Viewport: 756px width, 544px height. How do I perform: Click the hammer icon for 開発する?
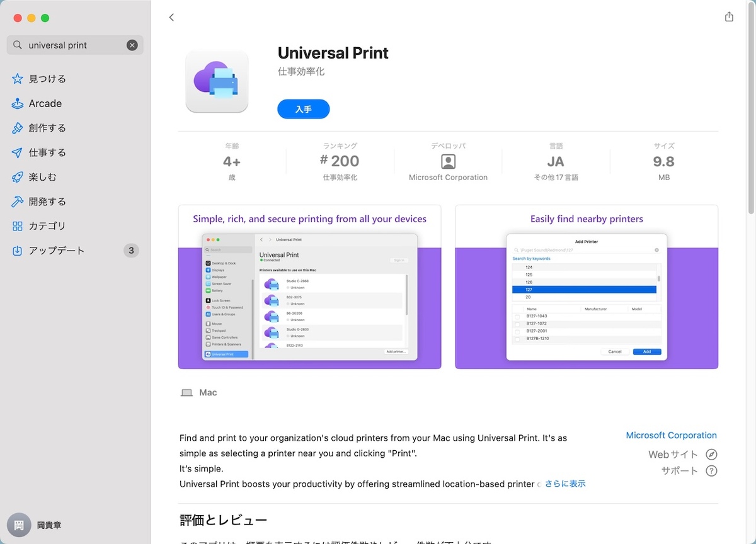click(18, 201)
